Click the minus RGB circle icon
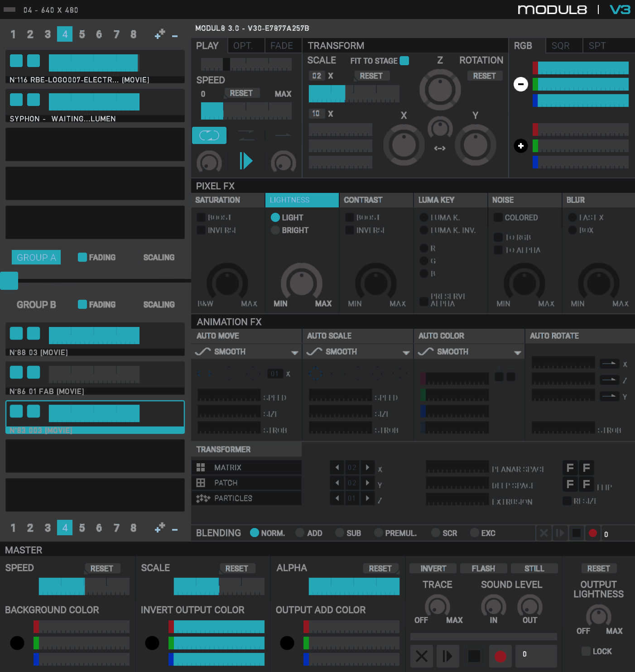Viewport: 635px width, 672px height. click(x=521, y=84)
